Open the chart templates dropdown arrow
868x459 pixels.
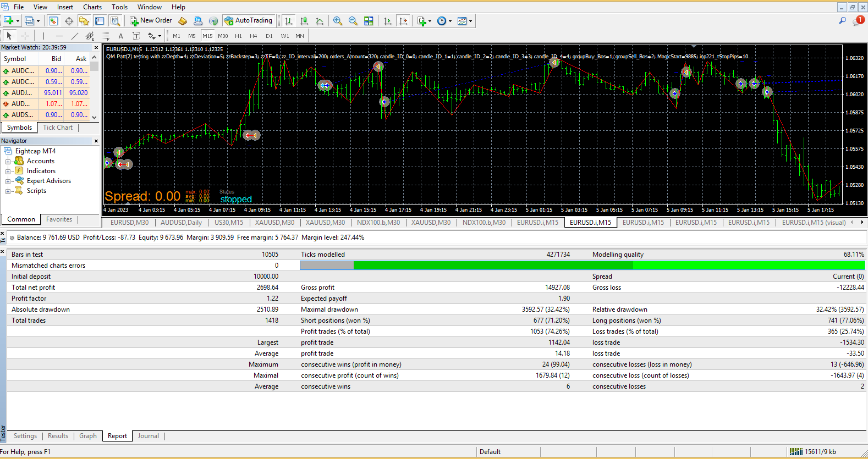tap(471, 21)
